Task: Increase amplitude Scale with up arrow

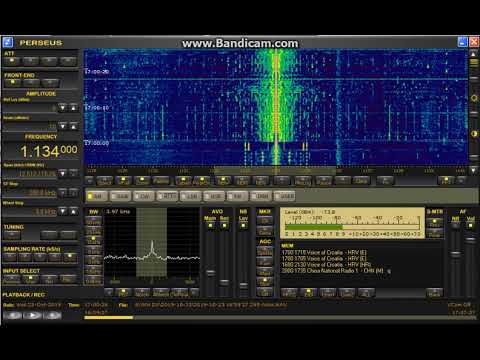Action: click(74, 126)
